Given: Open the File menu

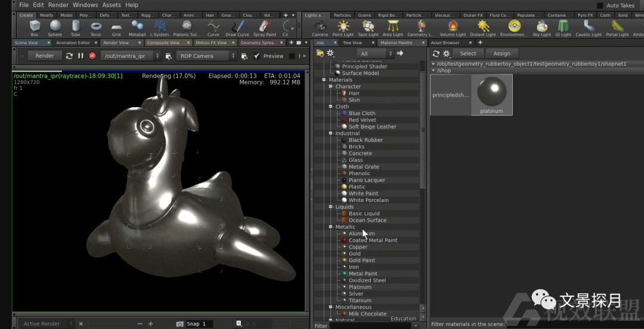Looking at the screenshot, I should click(24, 5).
